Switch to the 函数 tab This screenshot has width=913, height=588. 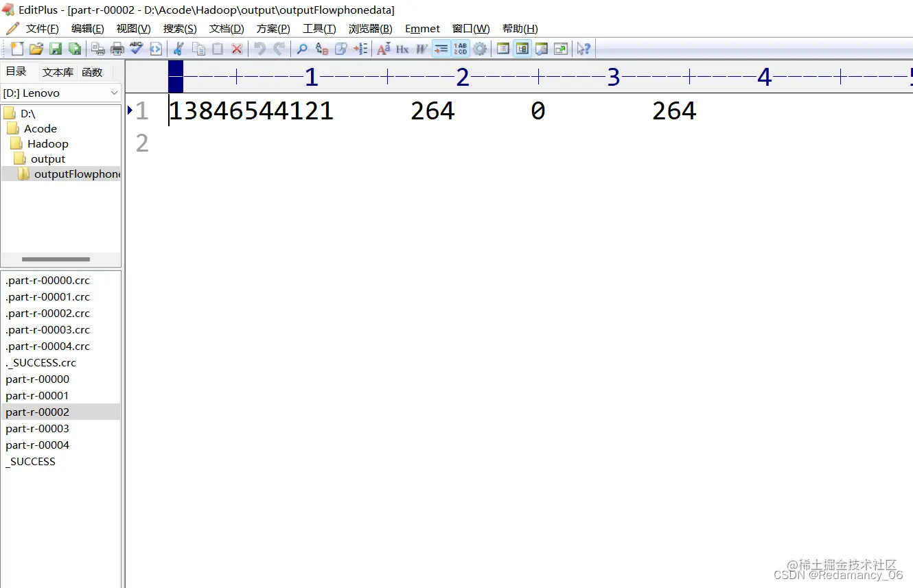pos(92,72)
